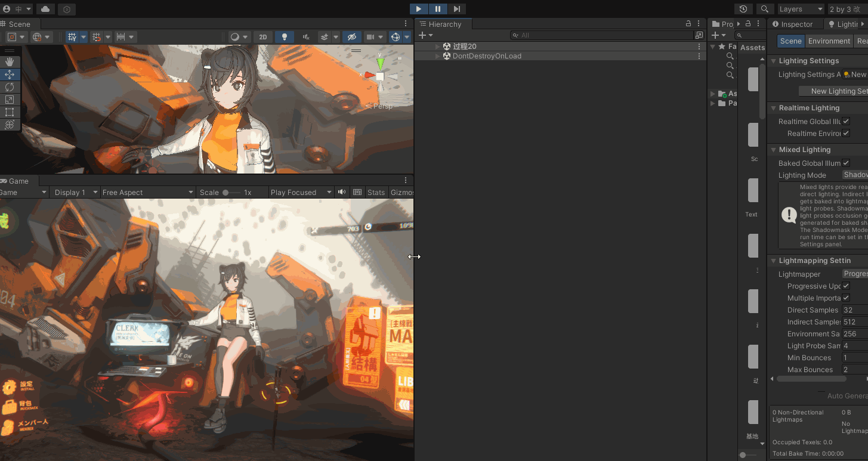Toggle Stats in Game view
Image resolution: width=868 pixels, height=461 pixels.
click(x=376, y=192)
